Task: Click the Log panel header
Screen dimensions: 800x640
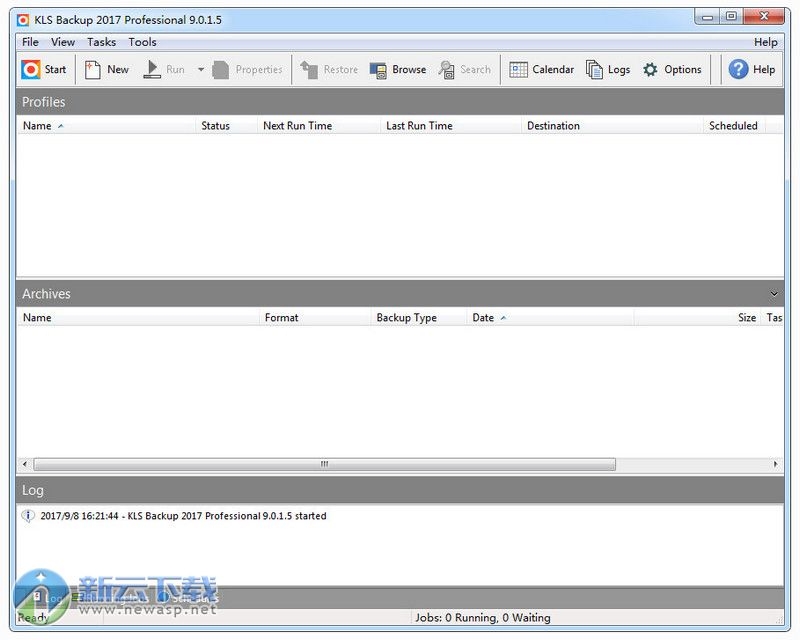Action: [x=400, y=490]
